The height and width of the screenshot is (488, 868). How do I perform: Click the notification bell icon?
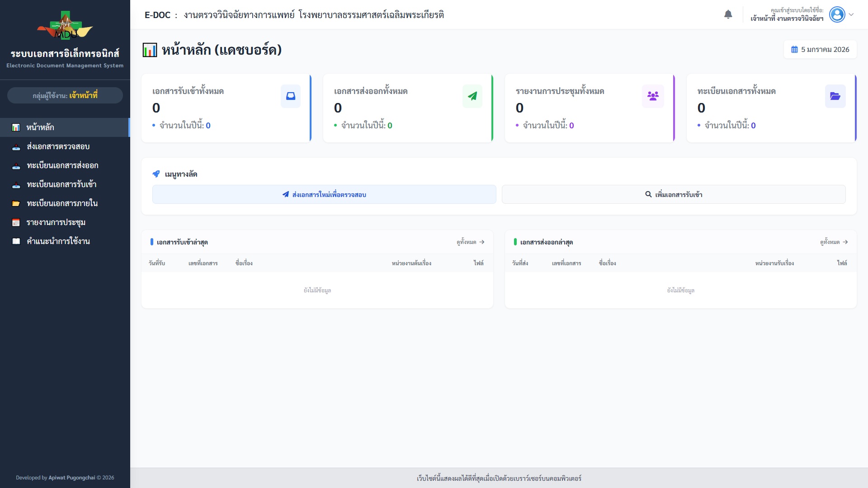[x=728, y=14]
